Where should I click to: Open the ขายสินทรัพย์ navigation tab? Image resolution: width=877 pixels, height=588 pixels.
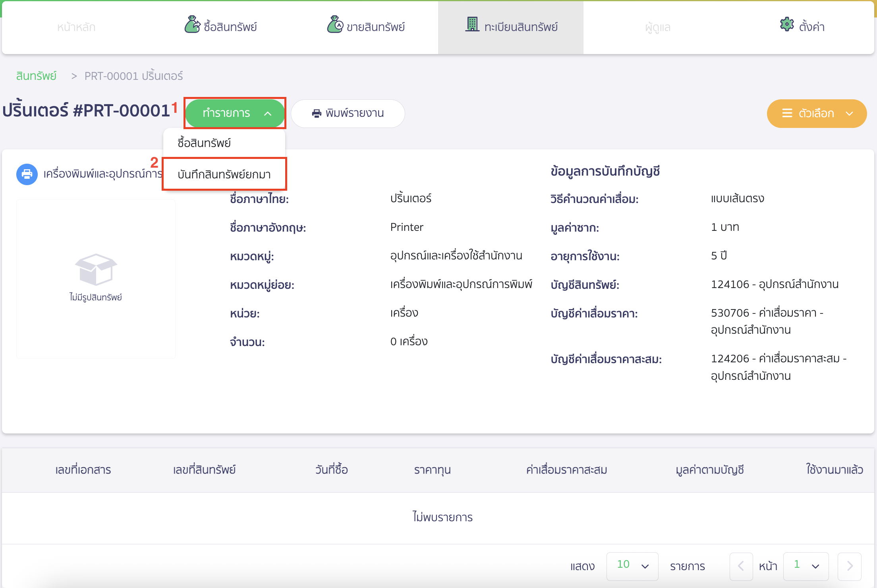tap(366, 26)
